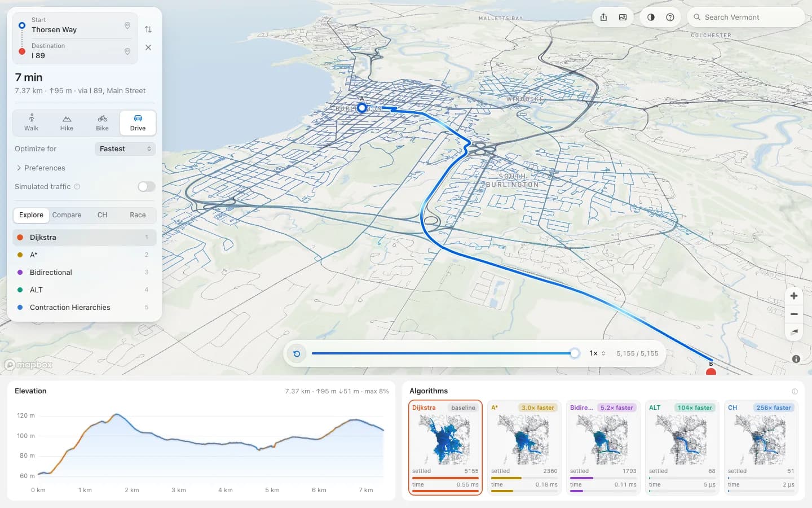Select the ALT algorithm row
Viewport: 812px width, 508px height.
[x=85, y=290]
